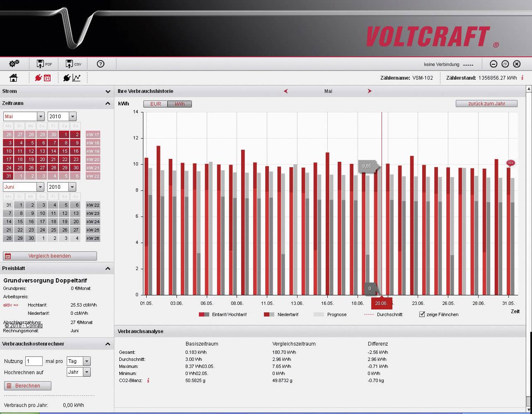The image size is (532, 414).
Task: Click the bar for 01.05. in chart
Action: coord(147,226)
